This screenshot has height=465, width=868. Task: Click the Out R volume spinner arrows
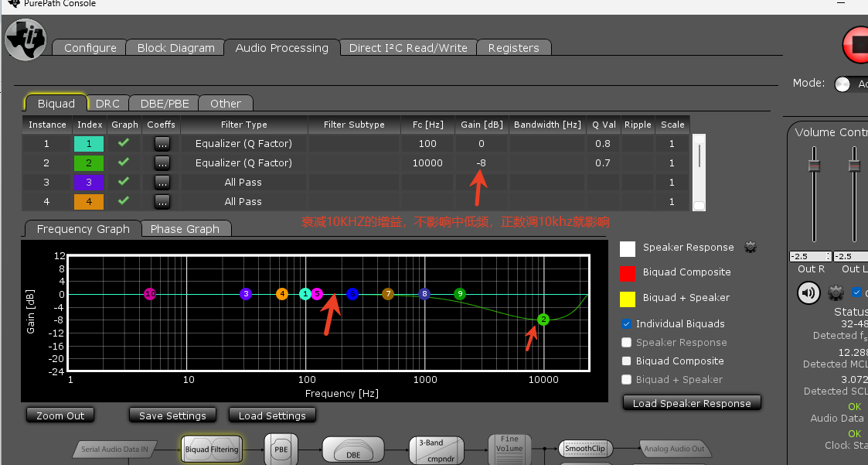coord(829,256)
